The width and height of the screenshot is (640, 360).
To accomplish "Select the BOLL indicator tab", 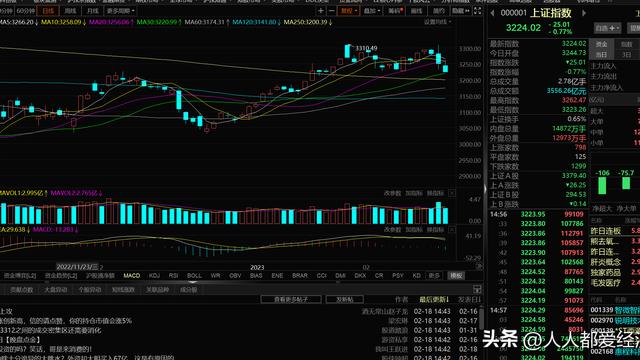I will tap(194, 276).
